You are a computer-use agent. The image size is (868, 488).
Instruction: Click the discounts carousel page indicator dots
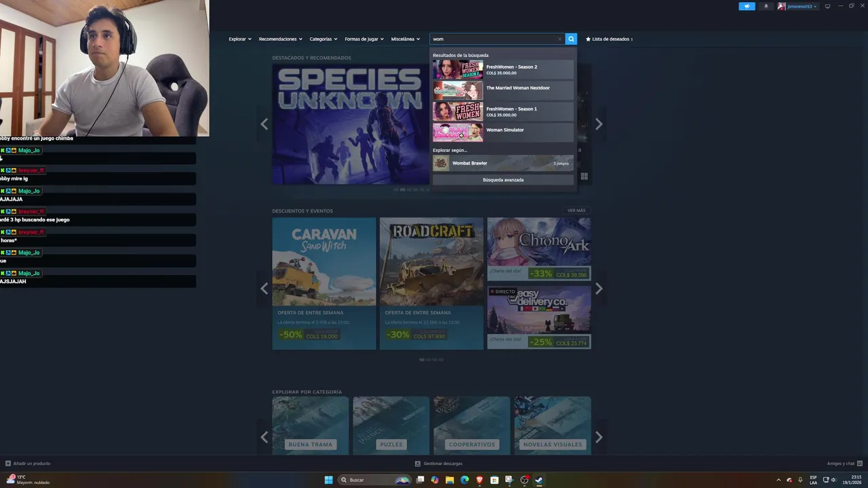[431, 360]
